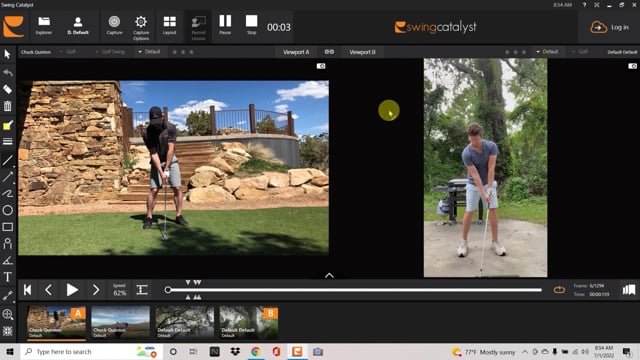Select the arrow line drawing tool

(7, 177)
